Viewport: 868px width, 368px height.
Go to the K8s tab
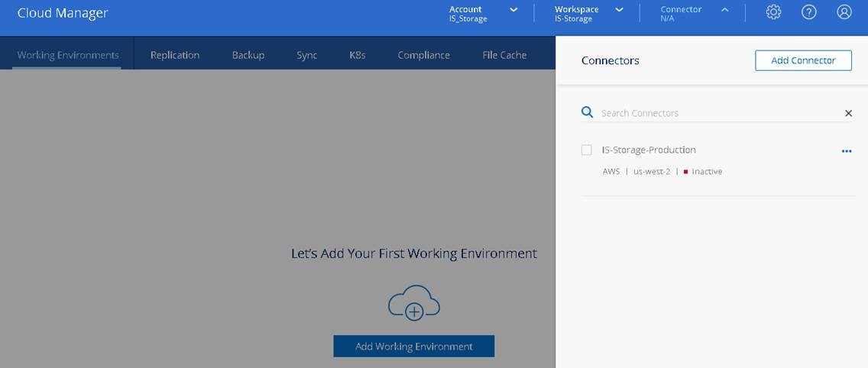click(357, 55)
